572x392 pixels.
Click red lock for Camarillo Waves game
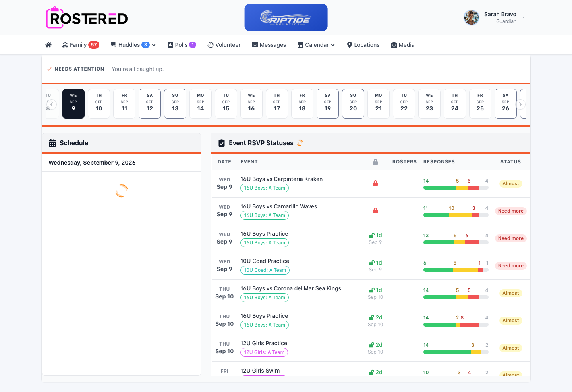coord(375,210)
